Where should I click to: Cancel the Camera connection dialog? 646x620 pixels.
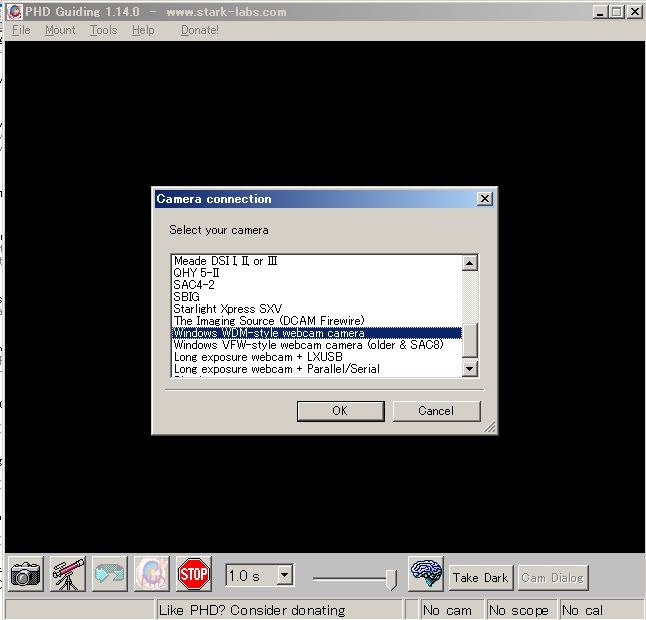coord(436,411)
